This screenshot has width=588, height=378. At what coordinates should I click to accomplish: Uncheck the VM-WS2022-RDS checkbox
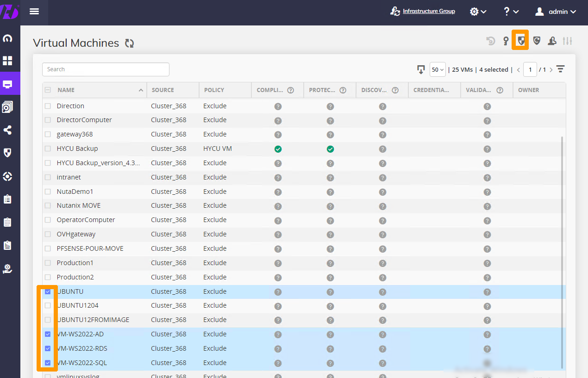(x=48, y=348)
